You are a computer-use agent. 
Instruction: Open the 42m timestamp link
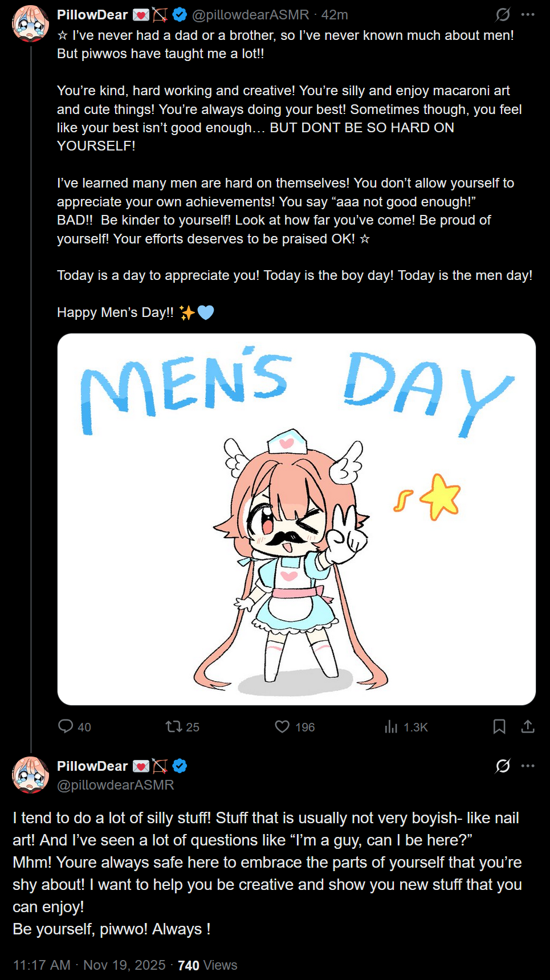pyautogui.click(x=335, y=14)
